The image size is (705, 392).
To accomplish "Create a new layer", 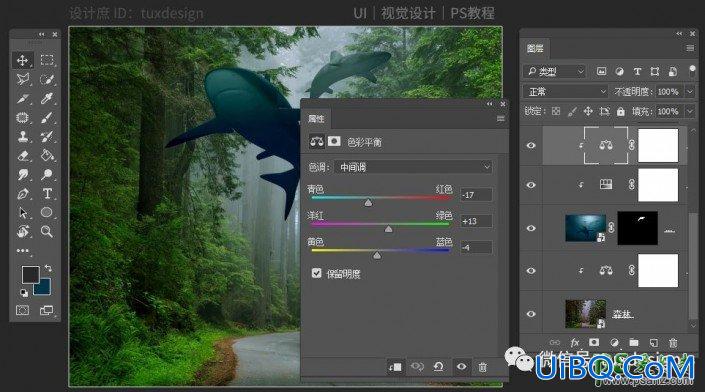I will [653, 343].
